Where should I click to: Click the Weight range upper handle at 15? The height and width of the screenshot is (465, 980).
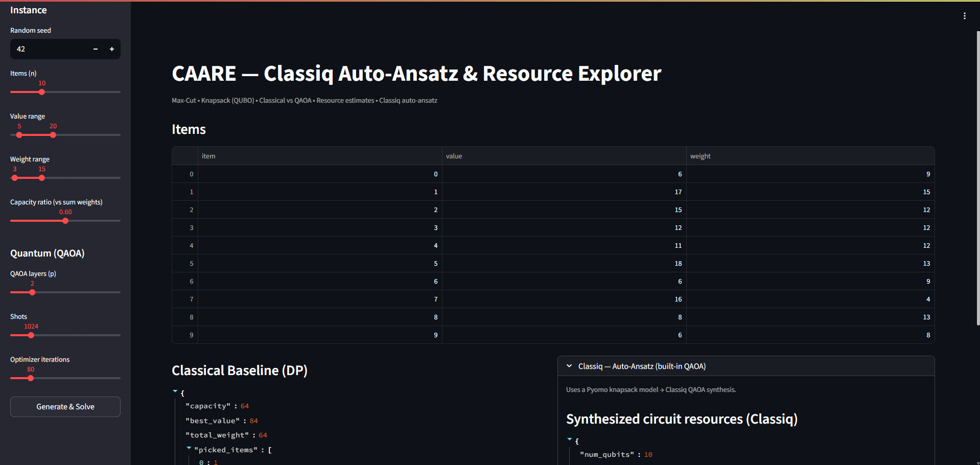[42, 178]
